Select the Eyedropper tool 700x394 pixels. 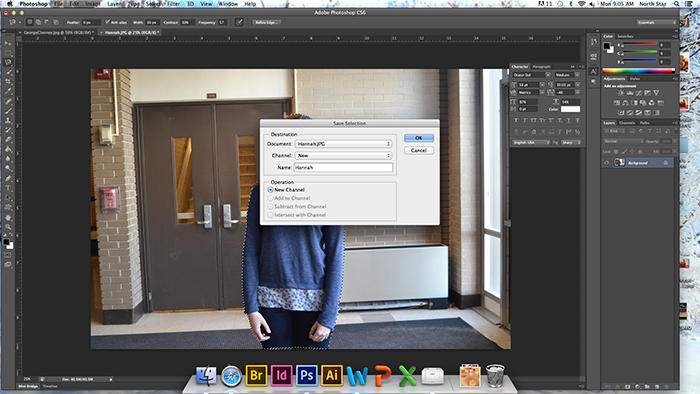pyautogui.click(x=8, y=91)
